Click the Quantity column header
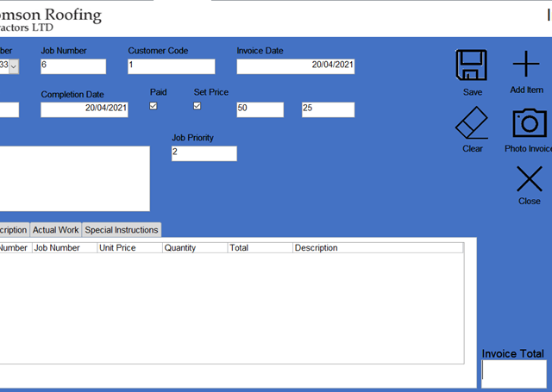This screenshot has width=552, height=392. point(194,248)
